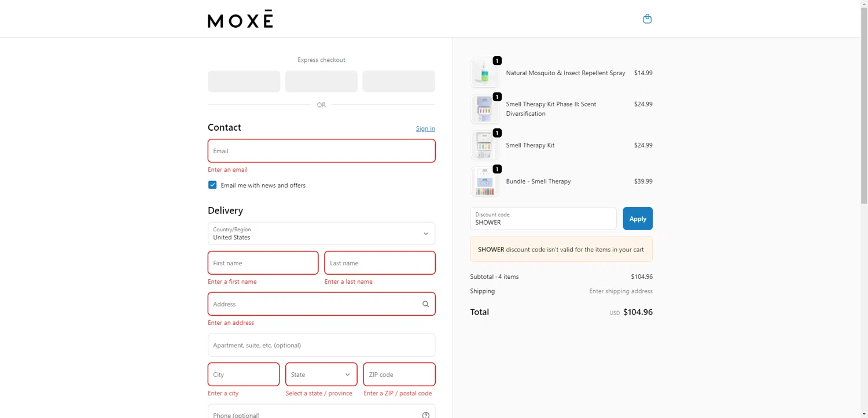Click the Bundle - Smell Therapy product name
This screenshot has width=868, height=418.
tap(538, 182)
